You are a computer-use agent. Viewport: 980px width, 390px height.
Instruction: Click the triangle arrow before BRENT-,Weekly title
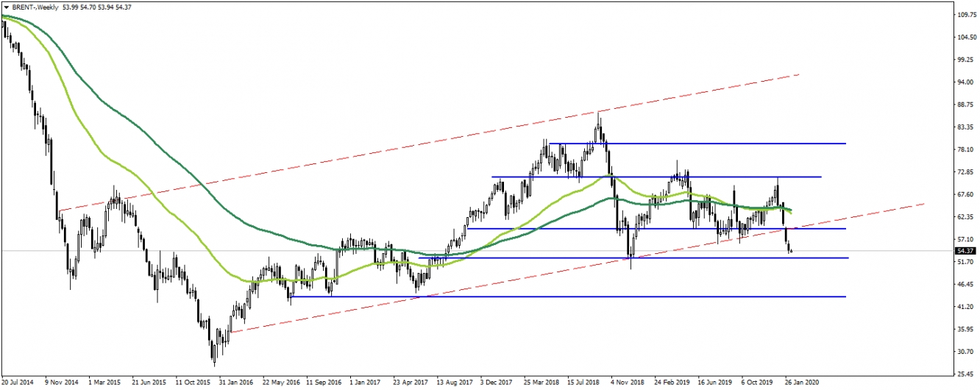click(x=6, y=6)
